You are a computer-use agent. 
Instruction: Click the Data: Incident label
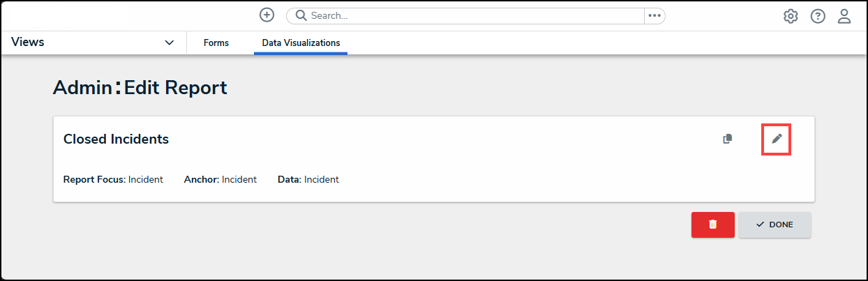308,179
